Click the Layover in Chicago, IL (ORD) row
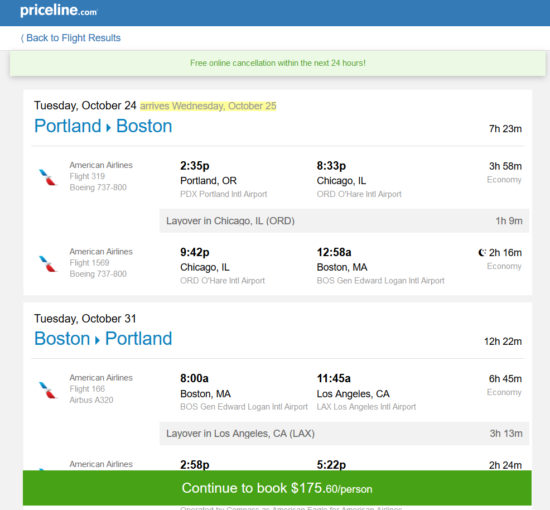Image resolution: width=550 pixels, height=510 pixels. pos(344,221)
